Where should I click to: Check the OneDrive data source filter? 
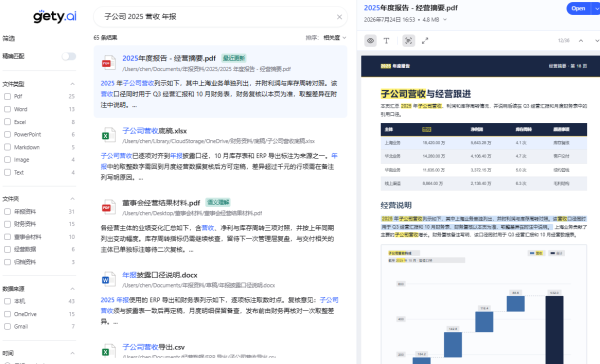7,314
